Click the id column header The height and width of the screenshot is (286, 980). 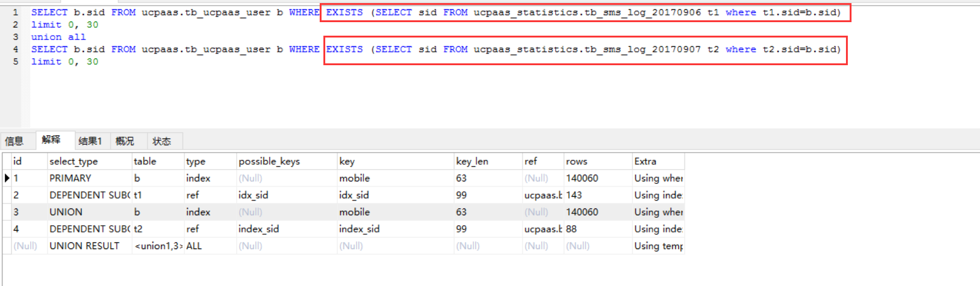(x=29, y=161)
